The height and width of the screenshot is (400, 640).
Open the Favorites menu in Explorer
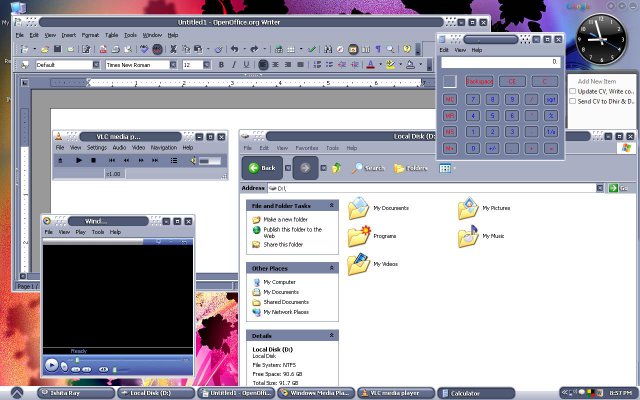(307, 148)
